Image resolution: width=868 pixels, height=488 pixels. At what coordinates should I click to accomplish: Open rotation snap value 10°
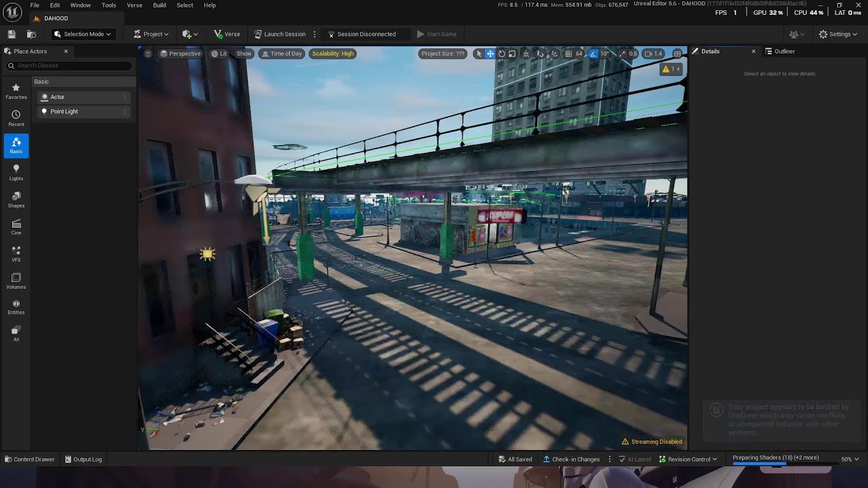(x=604, y=54)
